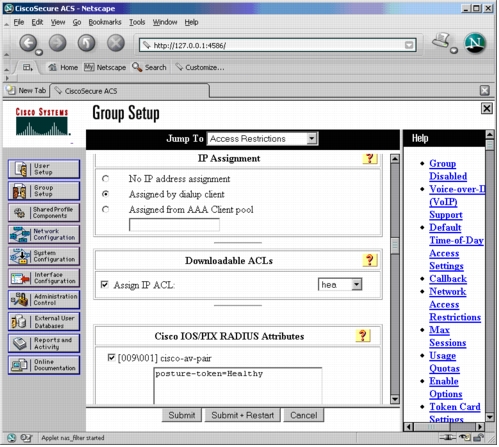Screen dimensions: 499x447
Task: Click Customize... in the personal toolbar
Action: click(x=200, y=68)
